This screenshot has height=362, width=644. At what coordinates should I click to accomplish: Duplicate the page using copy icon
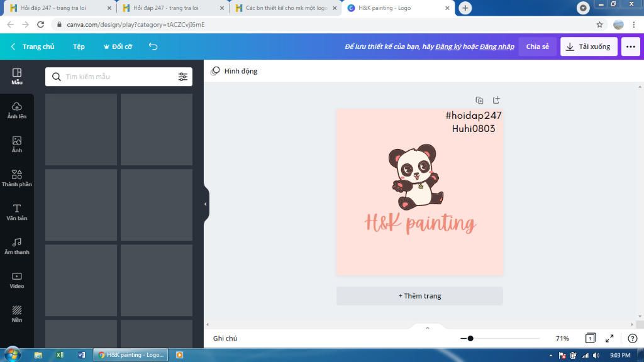coord(479,100)
